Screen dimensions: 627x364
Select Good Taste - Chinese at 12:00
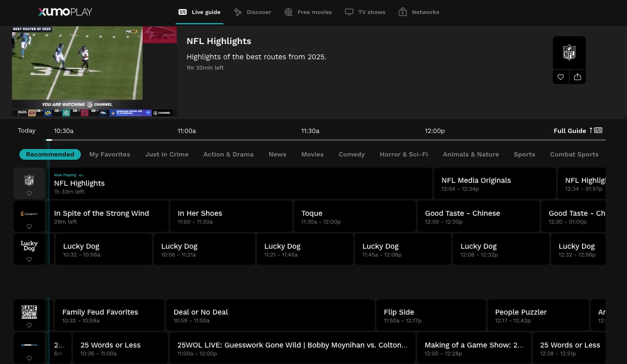click(x=479, y=216)
